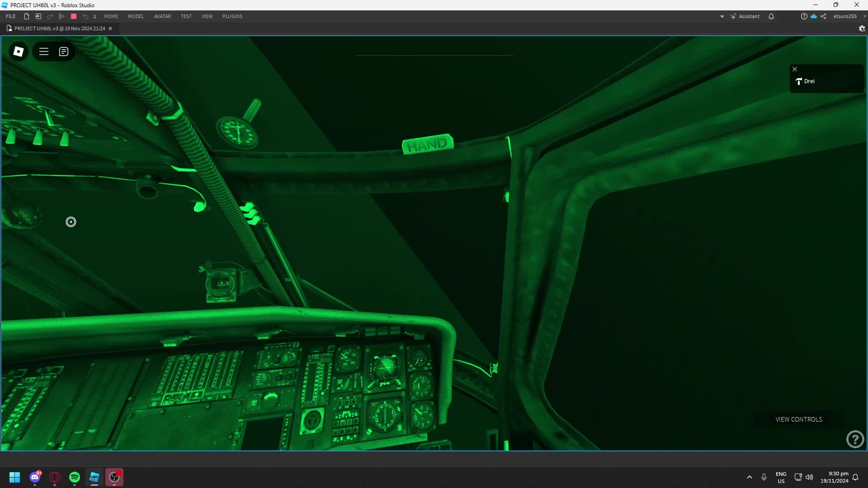Open the notifications bell
This screenshot has width=868, height=488.
[x=771, y=16]
